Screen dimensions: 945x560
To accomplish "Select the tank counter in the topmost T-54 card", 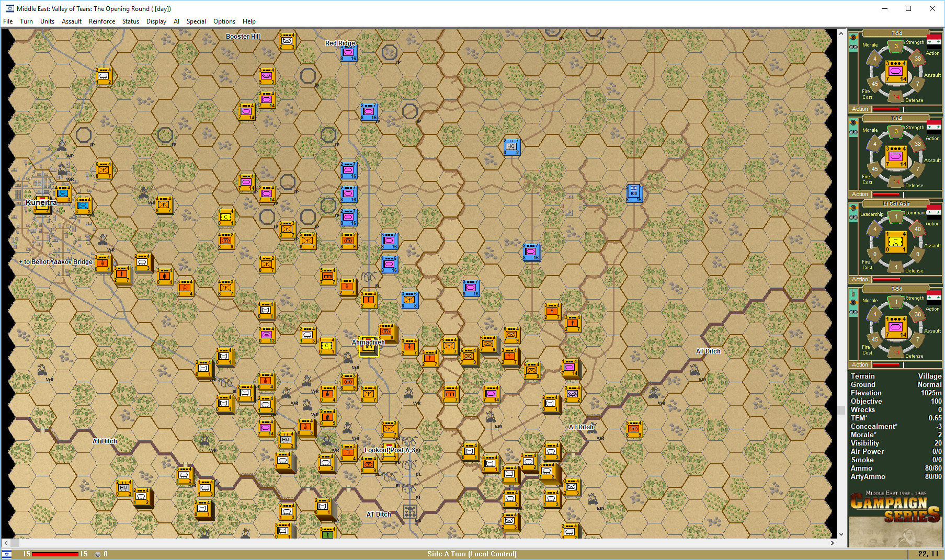I will (896, 72).
